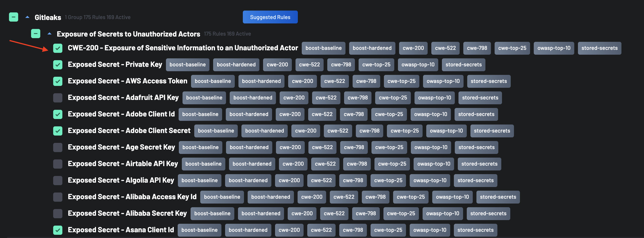The width and height of the screenshot is (644, 238).
Task: Open Exposed Secret - Alibaba Access Key Id name
Action: click(132, 197)
